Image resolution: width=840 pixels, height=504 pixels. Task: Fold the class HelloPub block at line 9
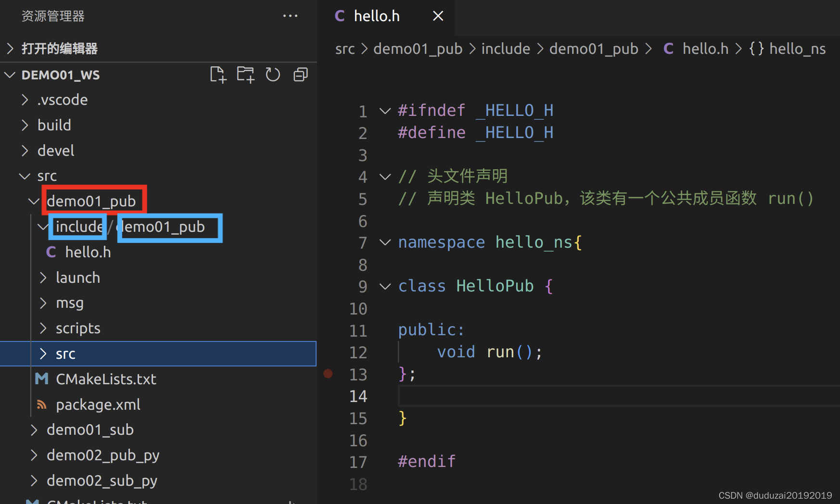pyautogui.click(x=385, y=287)
